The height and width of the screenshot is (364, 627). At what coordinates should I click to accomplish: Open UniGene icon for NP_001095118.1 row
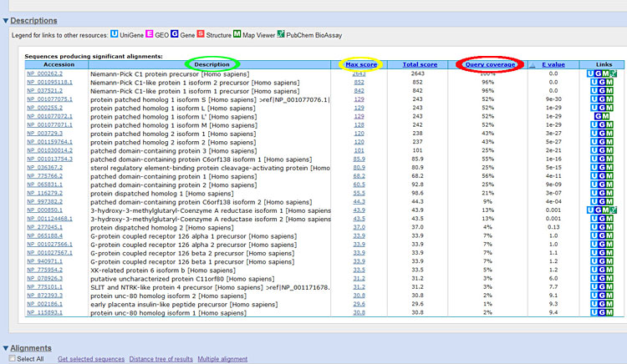[594, 82]
